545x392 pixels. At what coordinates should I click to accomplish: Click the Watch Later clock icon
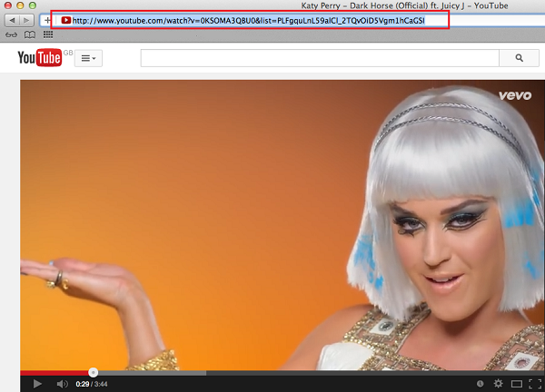click(x=480, y=384)
